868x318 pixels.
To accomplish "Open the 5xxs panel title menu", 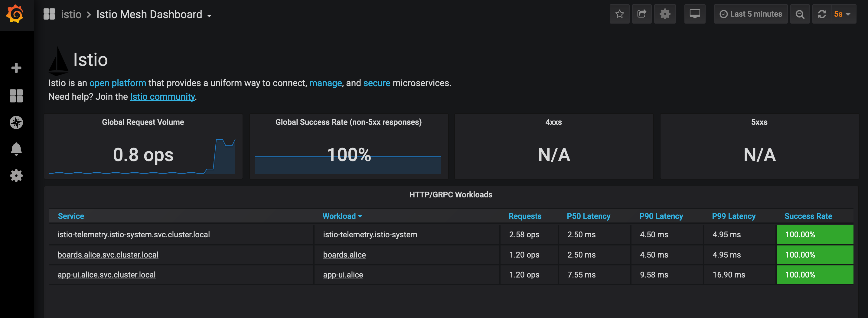I will pyautogui.click(x=759, y=122).
